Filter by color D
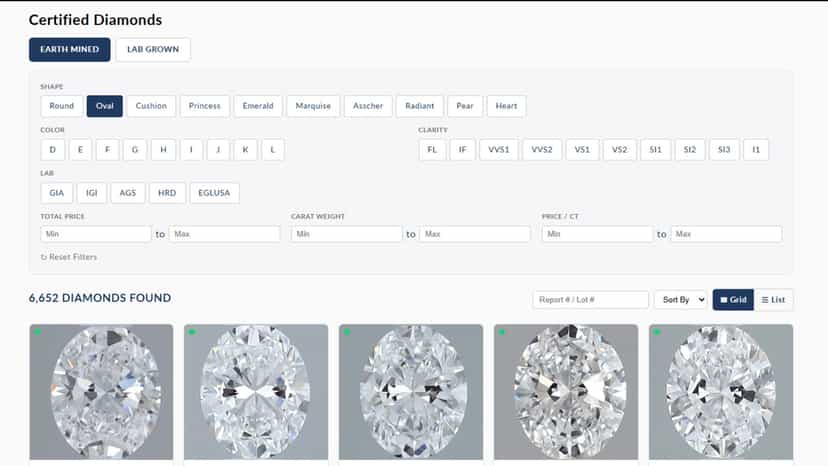Screen dimensions: 828x466 tap(53, 150)
